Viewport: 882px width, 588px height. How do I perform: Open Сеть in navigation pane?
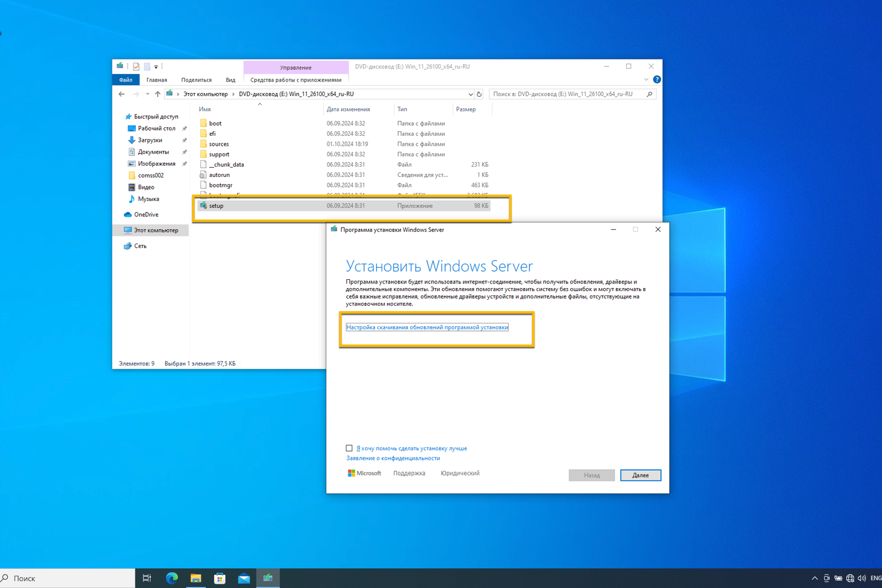coord(140,246)
